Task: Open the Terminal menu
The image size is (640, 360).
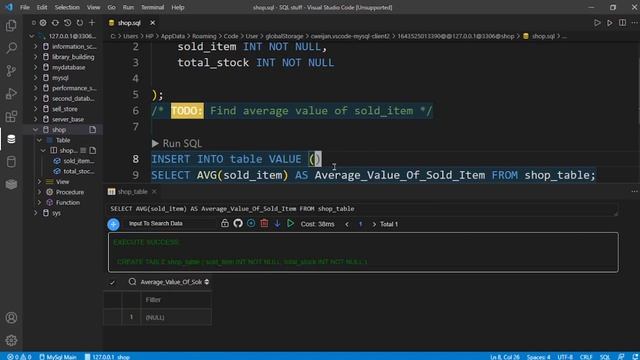Action: [152, 7]
